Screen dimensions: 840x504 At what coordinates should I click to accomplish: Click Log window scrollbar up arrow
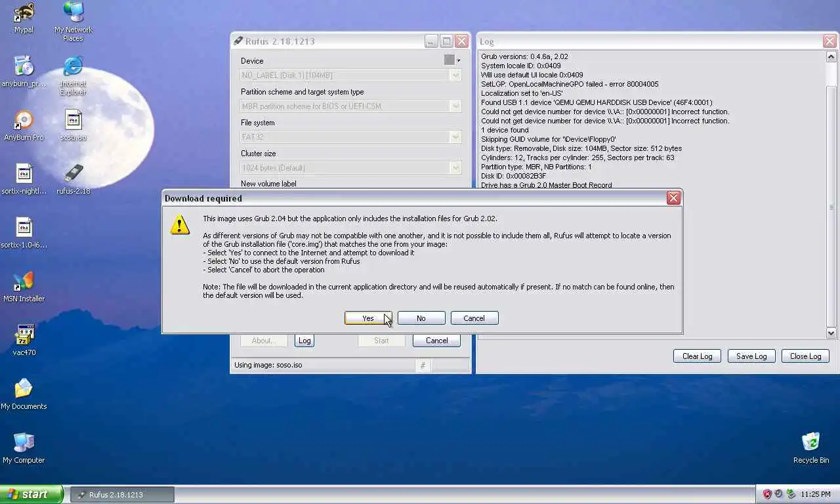click(x=831, y=57)
